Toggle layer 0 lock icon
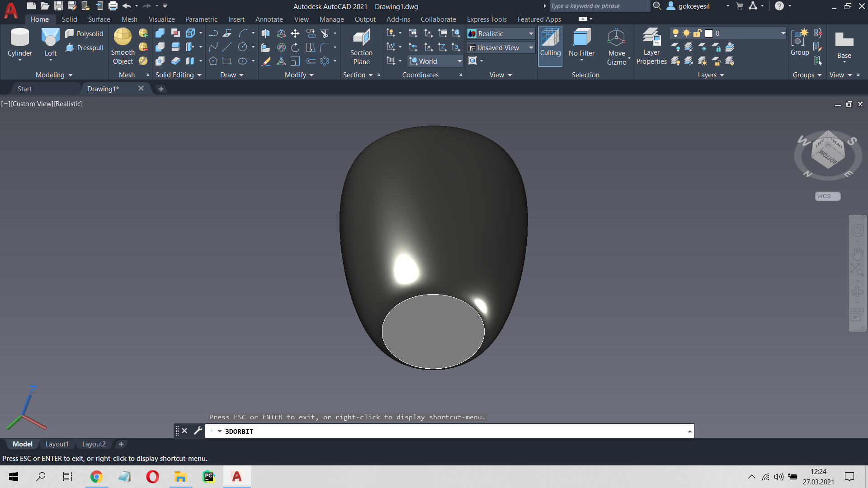Viewport: 868px width, 488px height. pos(697,33)
